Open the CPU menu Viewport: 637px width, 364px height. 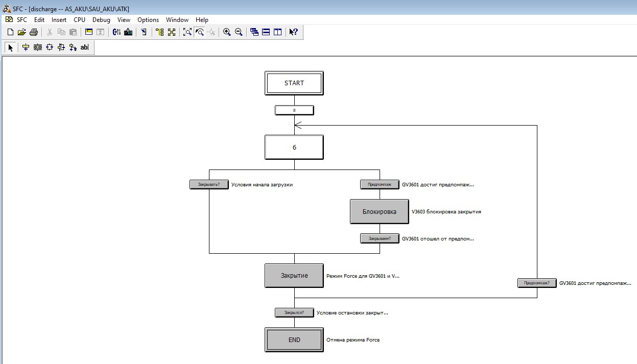point(79,20)
